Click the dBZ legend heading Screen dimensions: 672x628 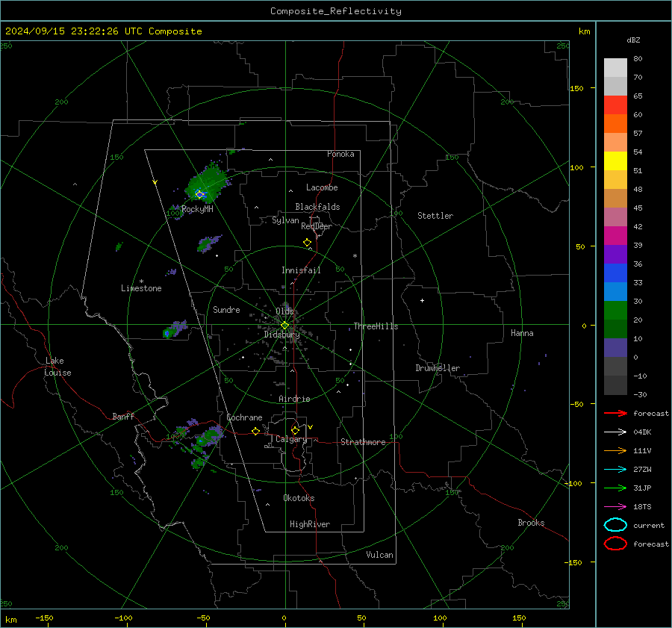pyautogui.click(x=633, y=40)
